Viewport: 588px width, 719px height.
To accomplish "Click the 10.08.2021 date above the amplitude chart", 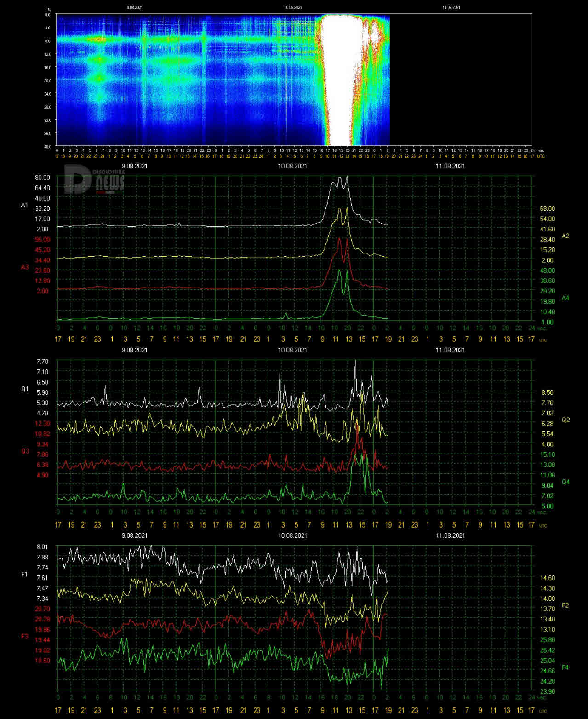I will click(292, 166).
